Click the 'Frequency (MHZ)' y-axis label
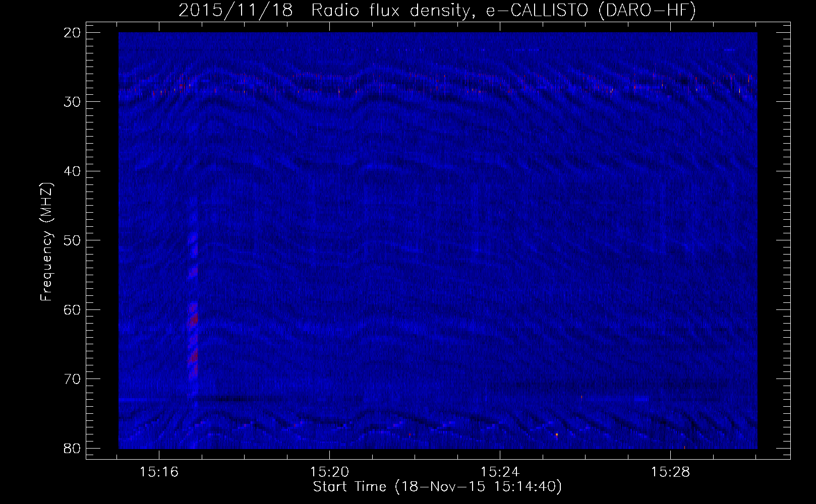The height and width of the screenshot is (504, 816). tap(46, 242)
